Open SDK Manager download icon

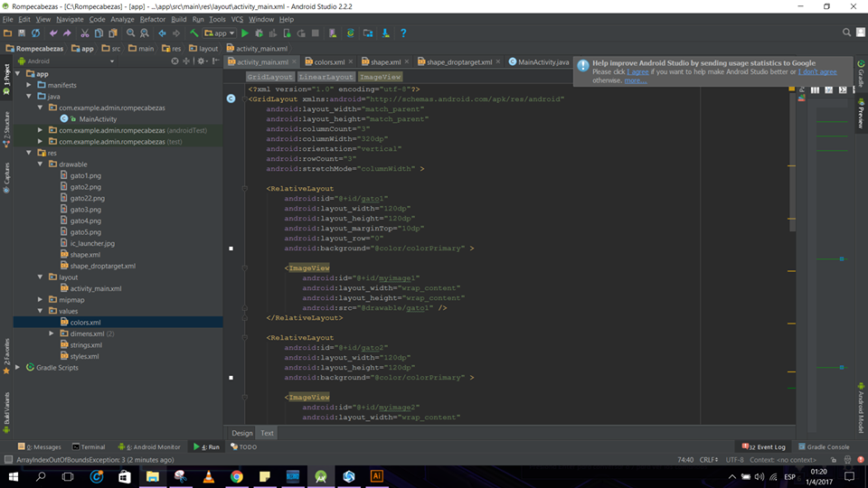pyautogui.click(x=386, y=33)
